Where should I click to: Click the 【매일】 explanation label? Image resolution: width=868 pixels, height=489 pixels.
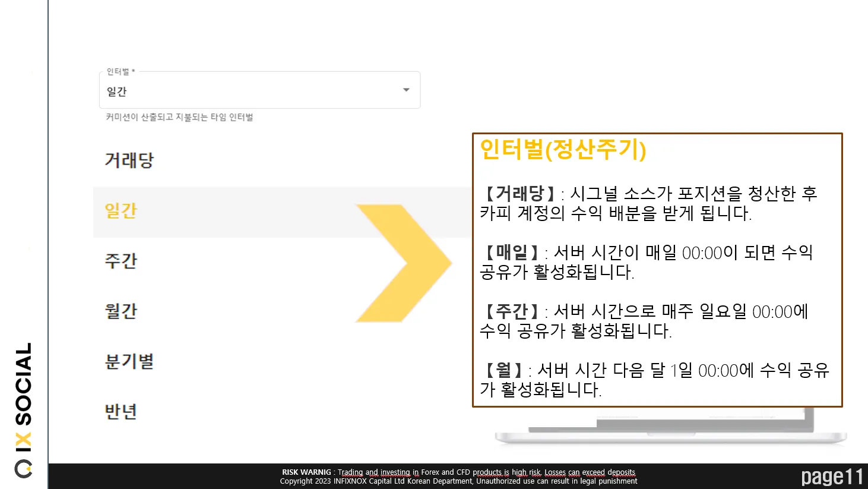512,252
